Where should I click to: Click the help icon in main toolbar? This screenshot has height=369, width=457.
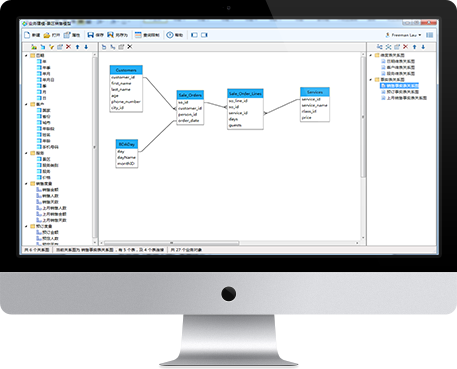170,35
